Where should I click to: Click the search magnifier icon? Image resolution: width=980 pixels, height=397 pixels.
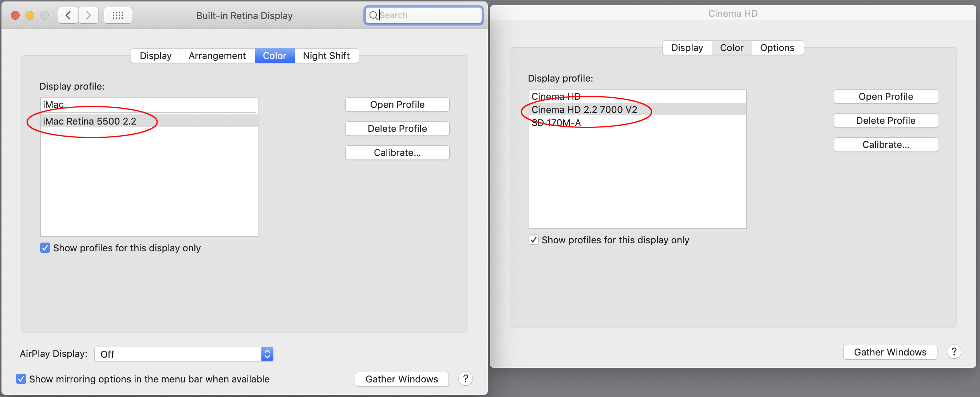[374, 16]
